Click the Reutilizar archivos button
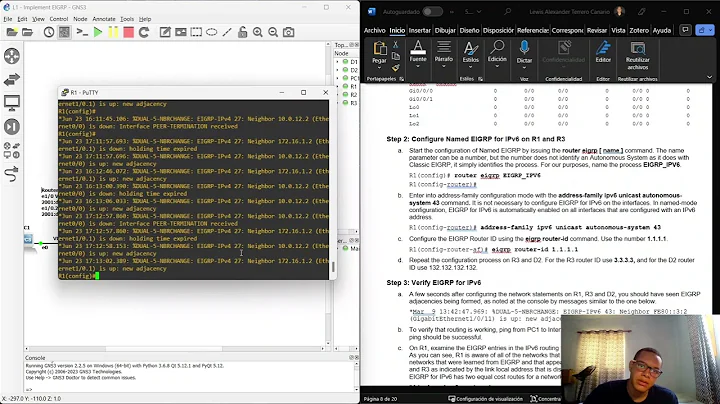The width and height of the screenshot is (720, 404). pos(637,55)
